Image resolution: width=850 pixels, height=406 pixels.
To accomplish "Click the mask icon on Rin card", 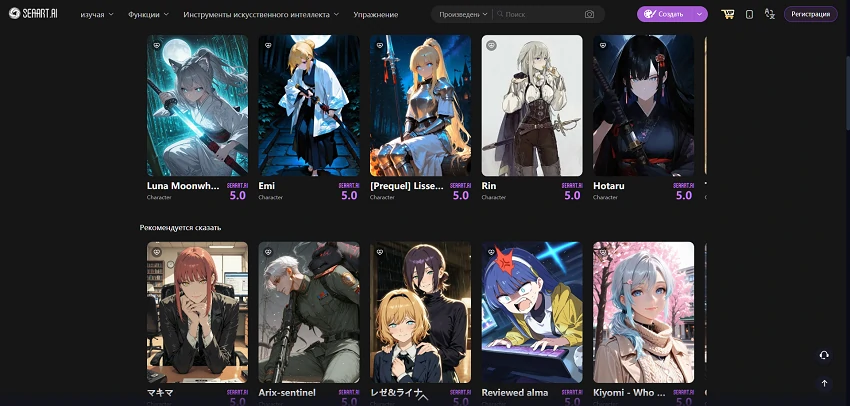I will (491, 46).
